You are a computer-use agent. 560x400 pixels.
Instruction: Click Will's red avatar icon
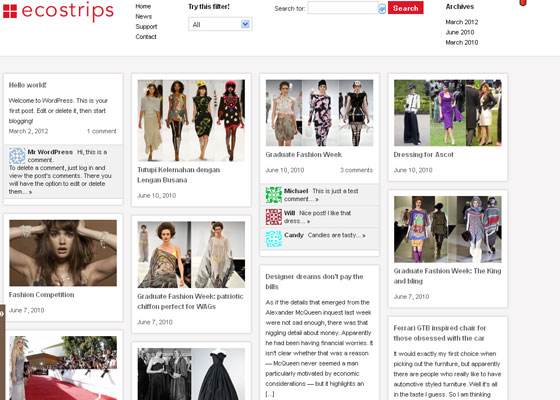(x=274, y=217)
